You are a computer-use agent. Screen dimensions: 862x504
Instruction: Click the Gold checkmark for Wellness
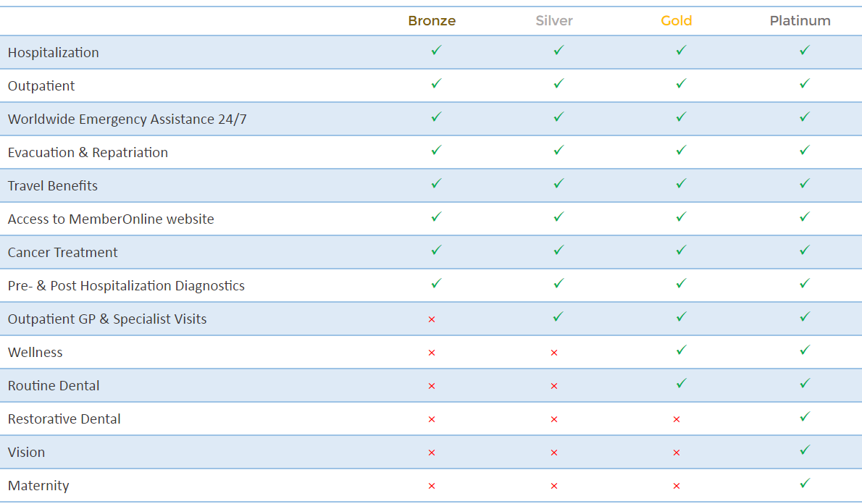tap(682, 350)
